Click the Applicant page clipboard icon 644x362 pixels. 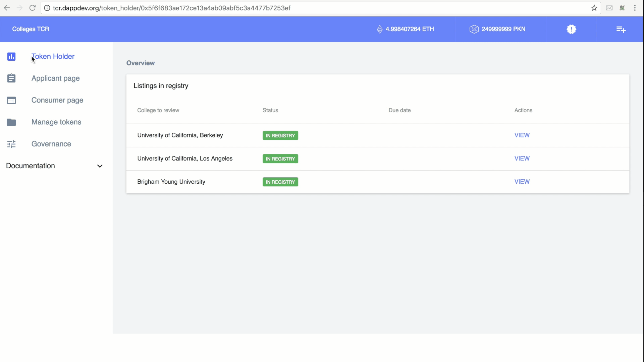point(11,78)
